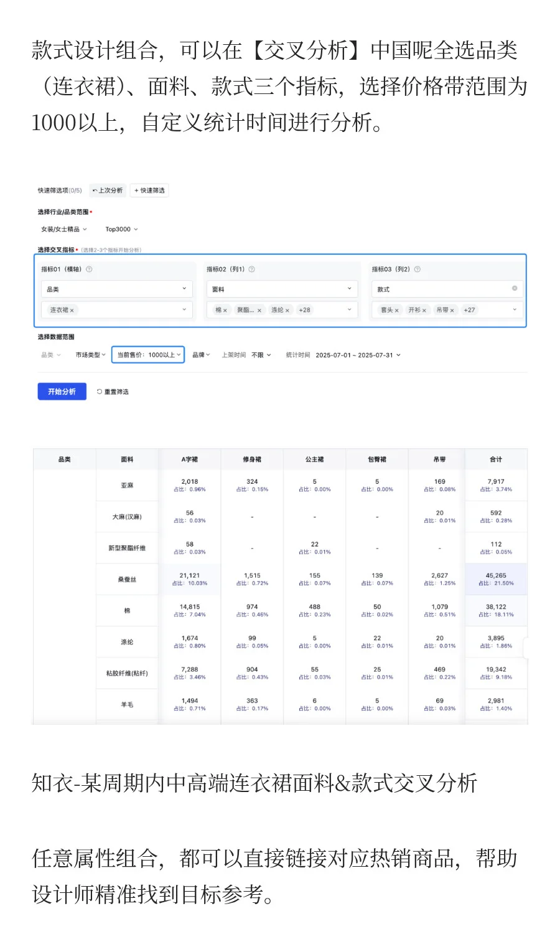
Task: Open the 市场类型 filter dropdown
Action: click(x=91, y=355)
